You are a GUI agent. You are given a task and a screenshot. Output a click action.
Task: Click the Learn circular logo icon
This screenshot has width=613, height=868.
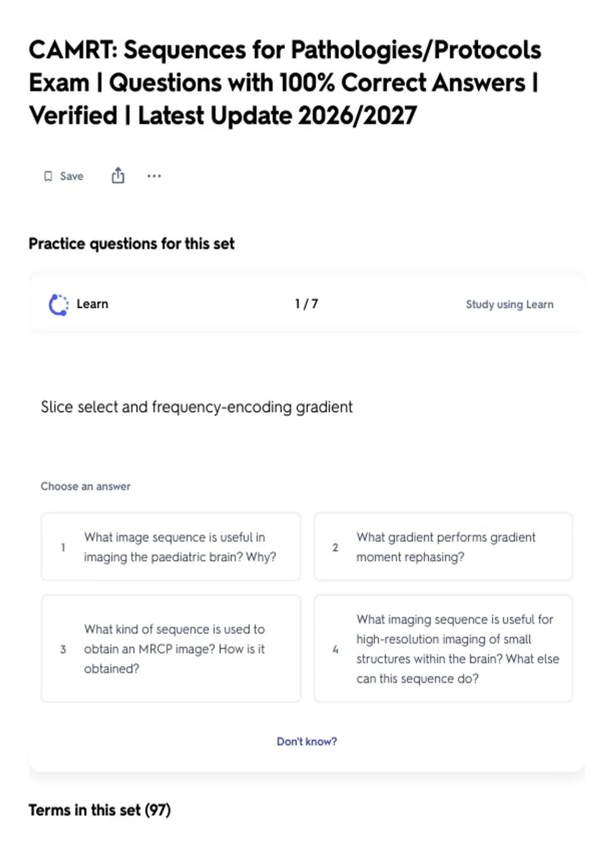click(58, 305)
